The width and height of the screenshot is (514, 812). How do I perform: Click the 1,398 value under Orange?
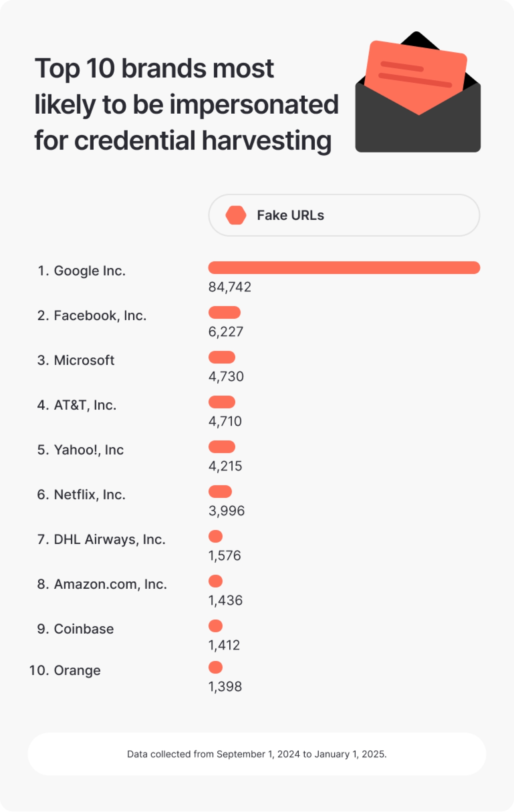[225, 687]
